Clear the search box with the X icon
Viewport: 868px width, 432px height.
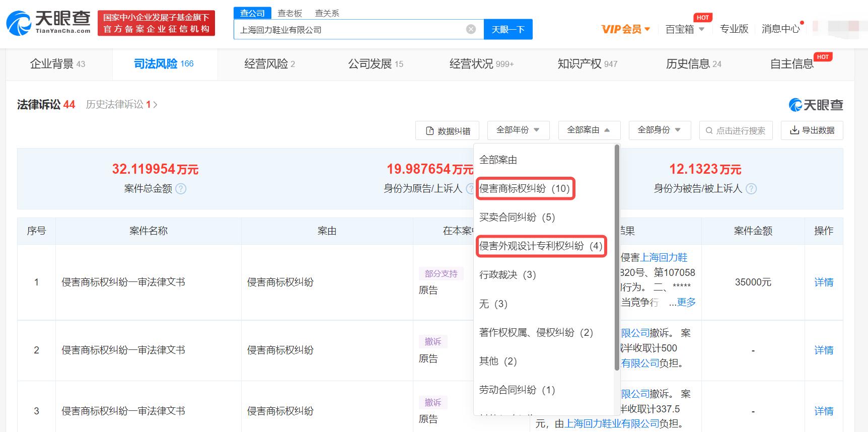[x=471, y=29]
